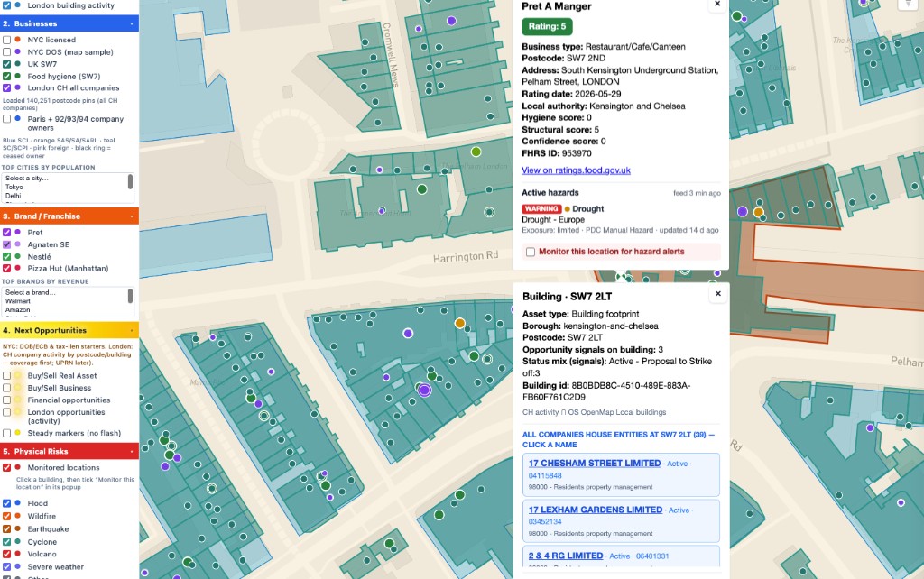Collapse the 5. Physical Risks section arrow
The height and width of the screenshot is (579, 924).
coord(132,451)
